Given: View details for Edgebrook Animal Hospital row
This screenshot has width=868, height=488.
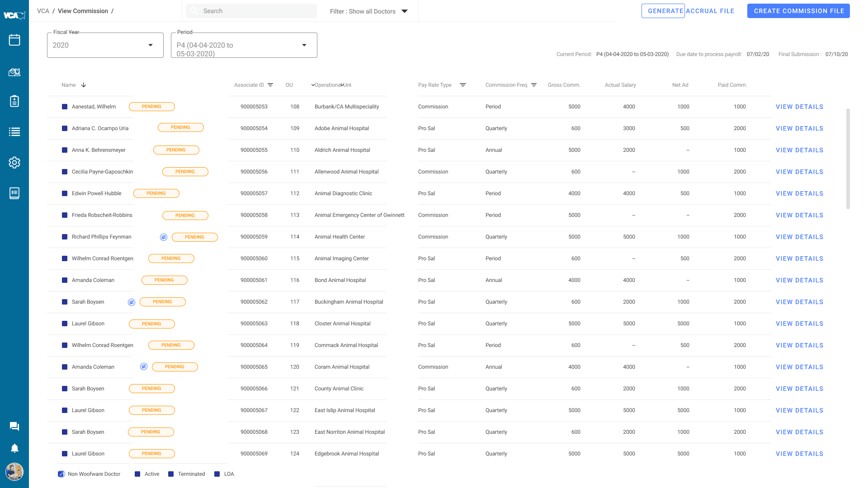Looking at the screenshot, I should (799, 454).
